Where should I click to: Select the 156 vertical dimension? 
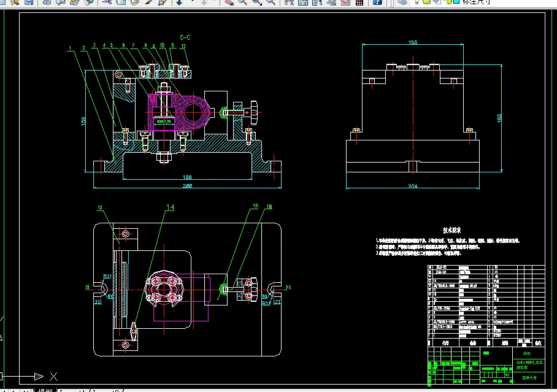pyautogui.click(x=83, y=121)
